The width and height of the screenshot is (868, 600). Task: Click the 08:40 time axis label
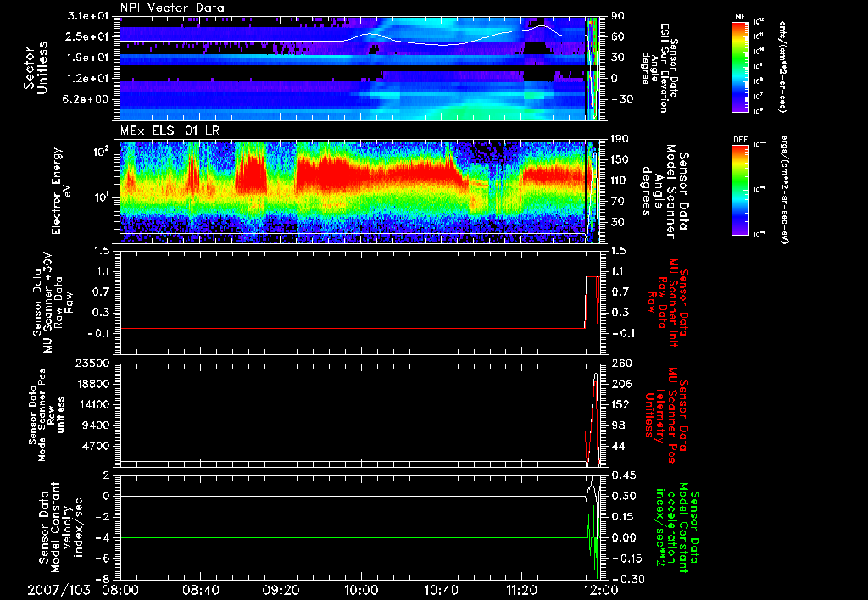(x=201, y=589)
